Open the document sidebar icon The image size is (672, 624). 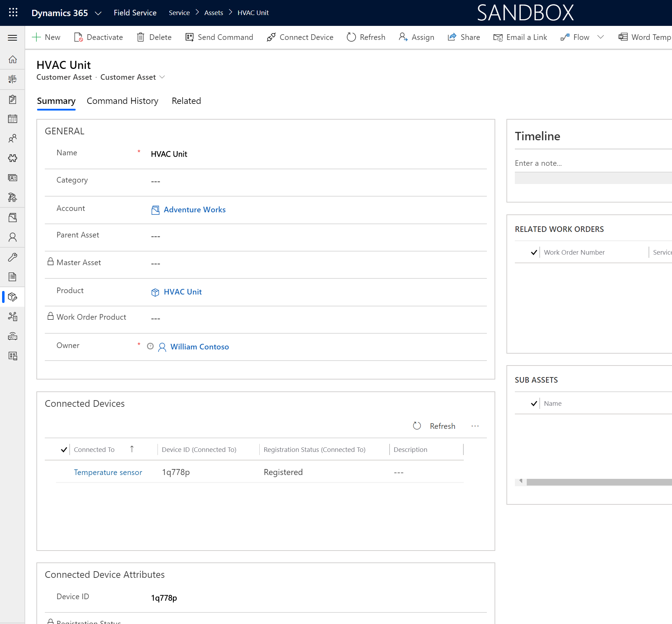(x=13, y=277)
